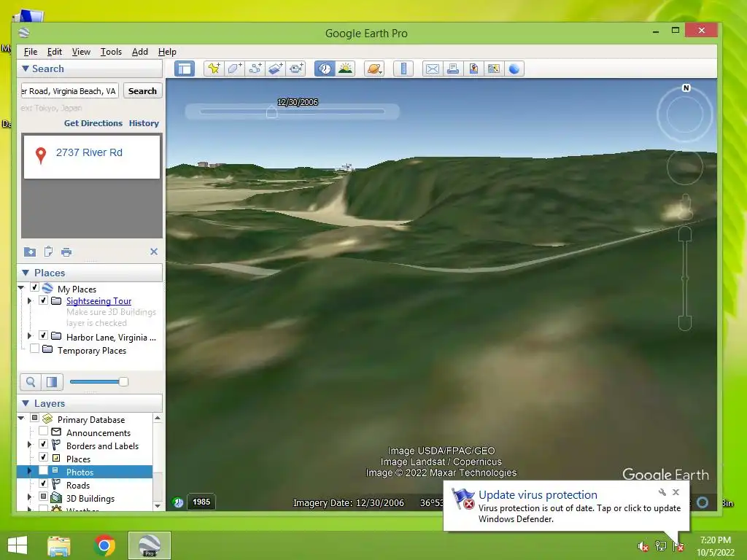The image size is (747, 560).
Task: Open Chrome from the taskbar
Action: point(104,545)
